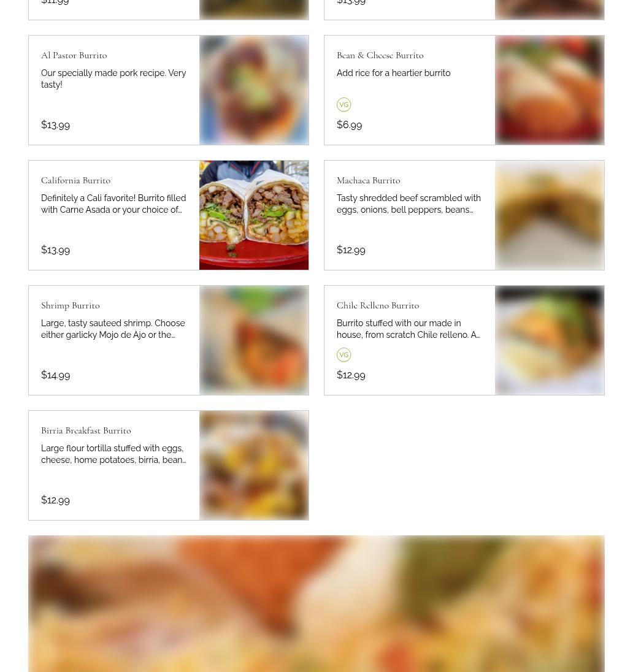Click the $6.99 Bean & Cheese price
The width and height of the screenshot is (633, 672).
click(349, 124)
